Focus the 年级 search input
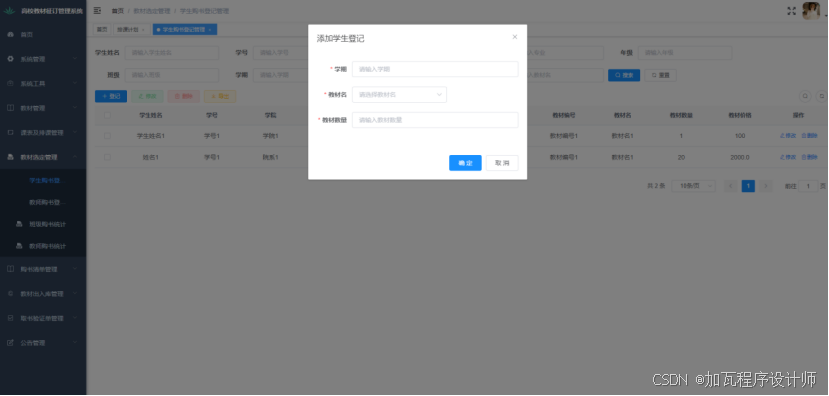This screenshot has width=829, height=396. tap(685, 53)
